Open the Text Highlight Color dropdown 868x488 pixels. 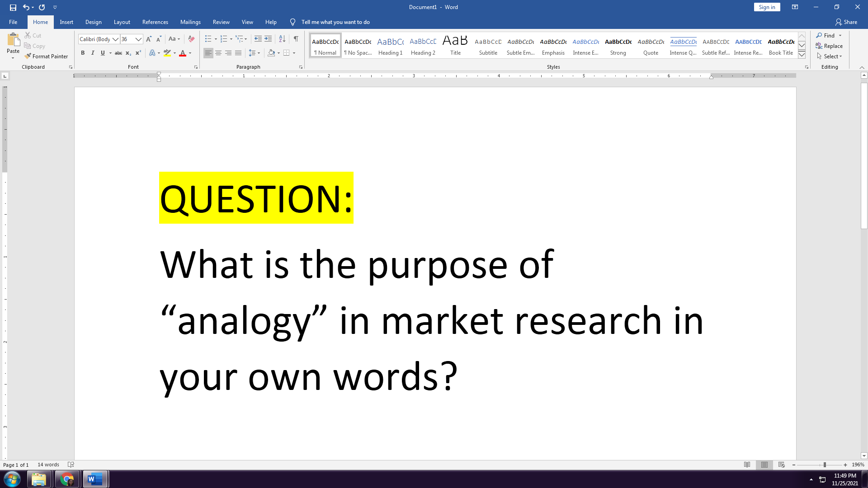click(x=174, y=53)
